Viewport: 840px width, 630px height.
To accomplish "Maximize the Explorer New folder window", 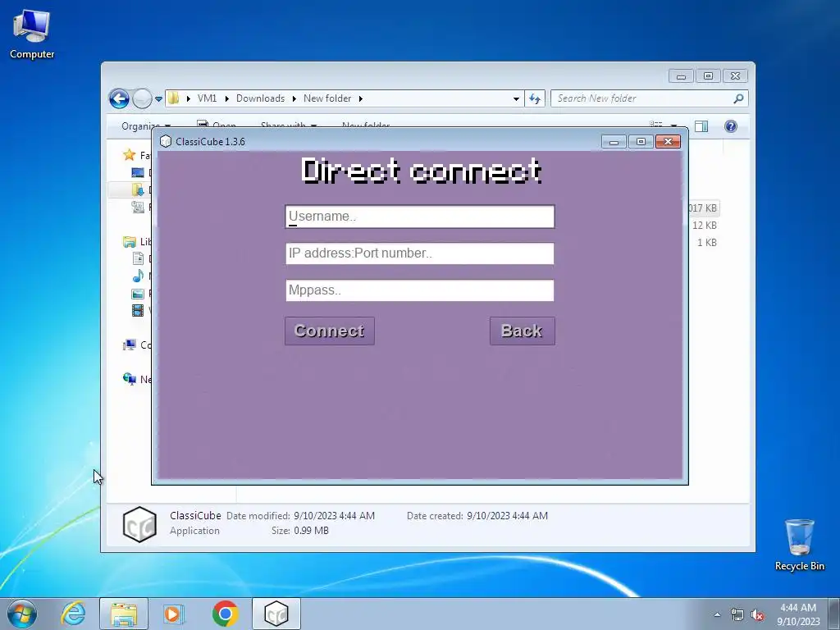I will (708, 76).
